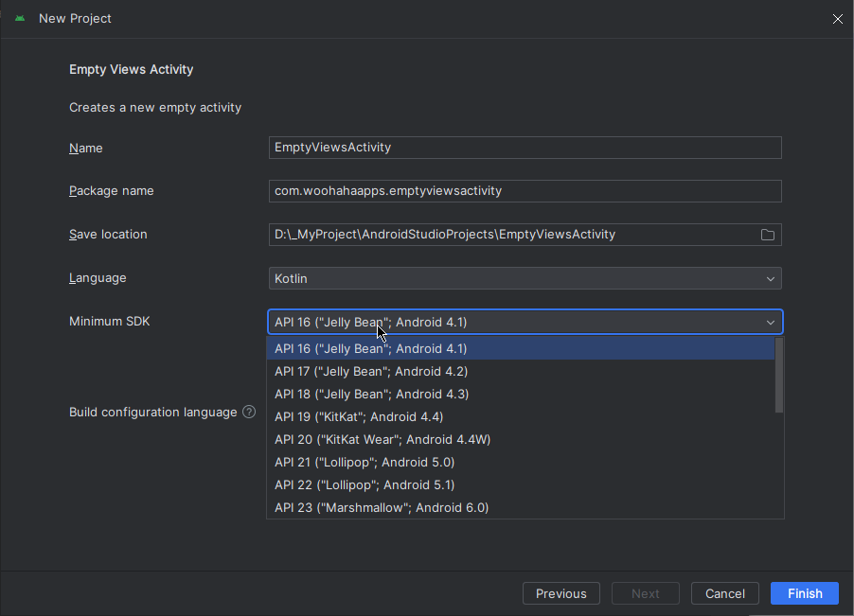Pick API 21 Lollipop Android 5.0
854x616 pixels.
click(521, 463)
